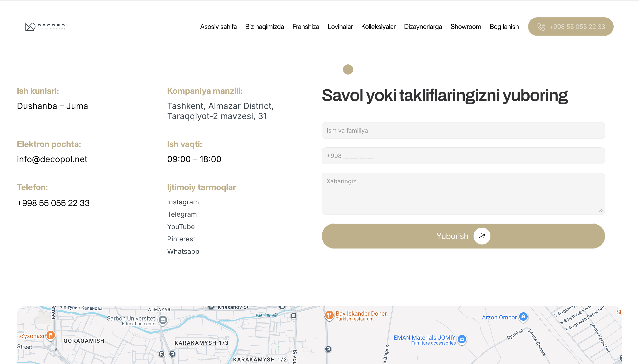The height and width of the screenshot is (364, 639).
Task: Go to Franshiza menu item
Action: (x=306, y=27)
